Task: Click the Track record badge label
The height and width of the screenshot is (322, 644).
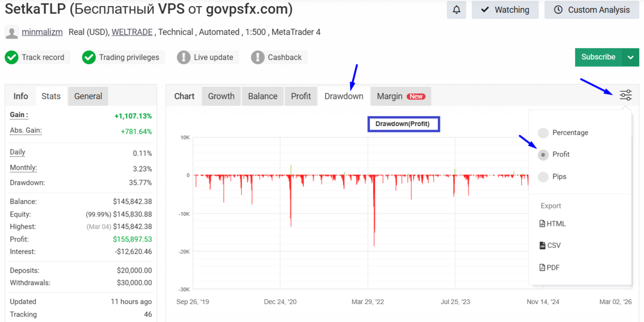Action: 43,57
